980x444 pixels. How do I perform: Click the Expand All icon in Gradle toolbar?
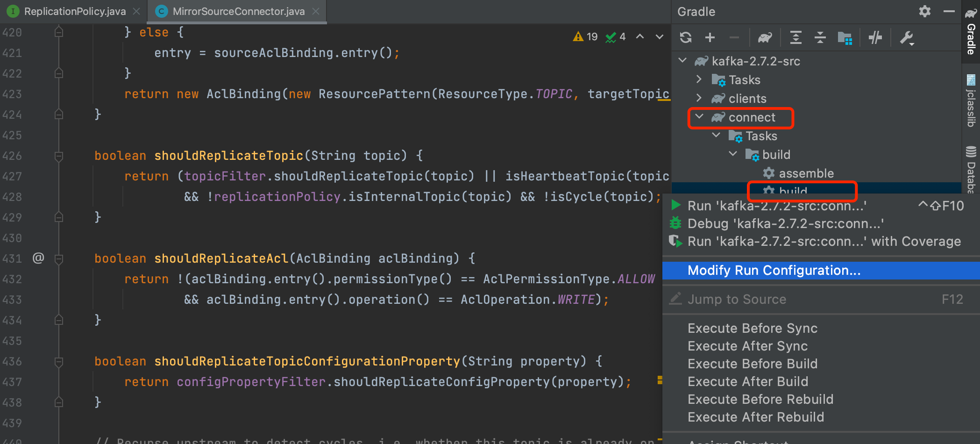(x=796, y=37)
